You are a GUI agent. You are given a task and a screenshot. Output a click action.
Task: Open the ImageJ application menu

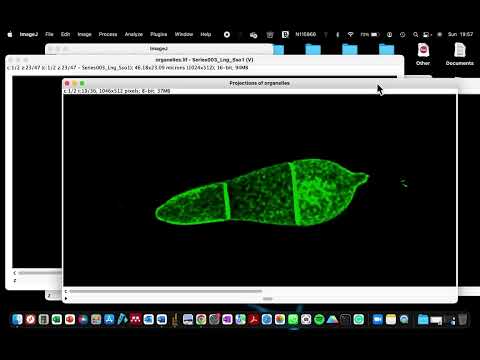click(29, 34)
